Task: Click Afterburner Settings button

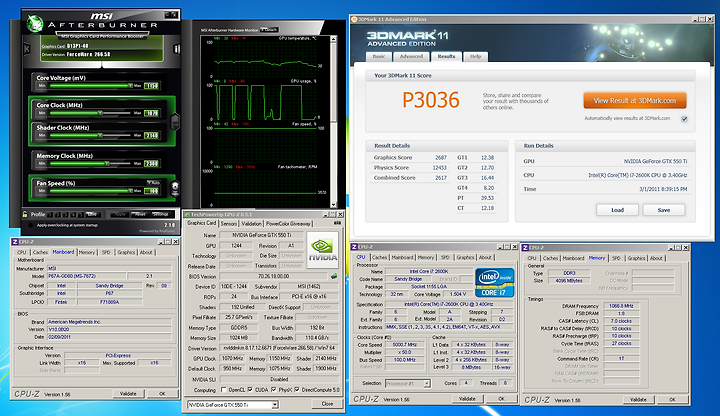Action: pos(161,214)
